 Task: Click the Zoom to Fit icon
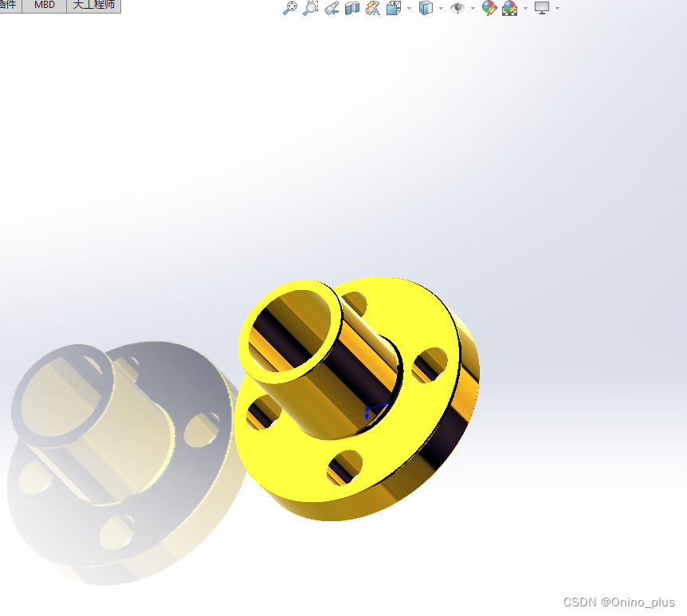(x=290, y=8)
